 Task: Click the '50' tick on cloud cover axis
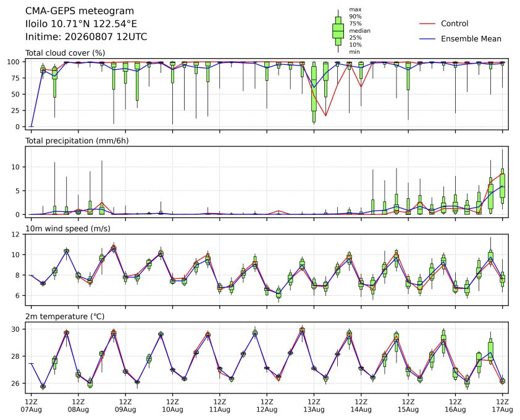click(x=16, y=94)
